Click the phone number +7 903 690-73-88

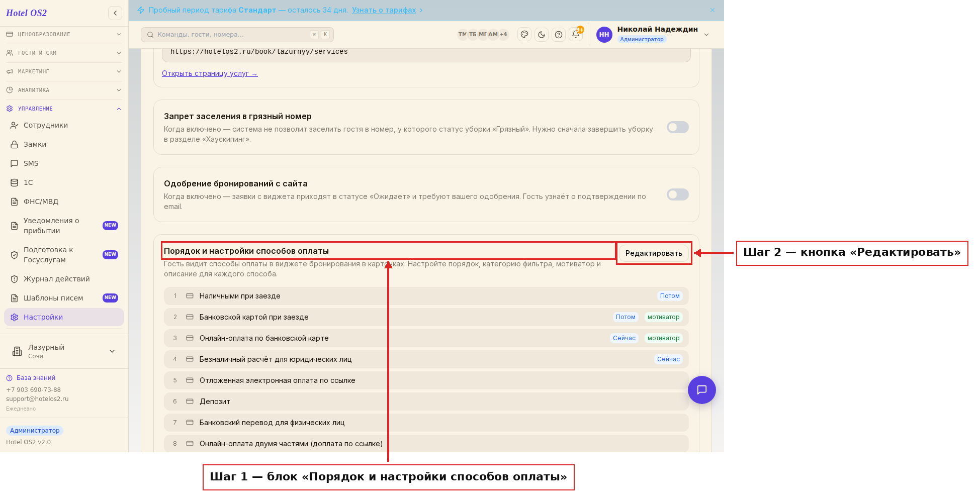pos(33,390)
